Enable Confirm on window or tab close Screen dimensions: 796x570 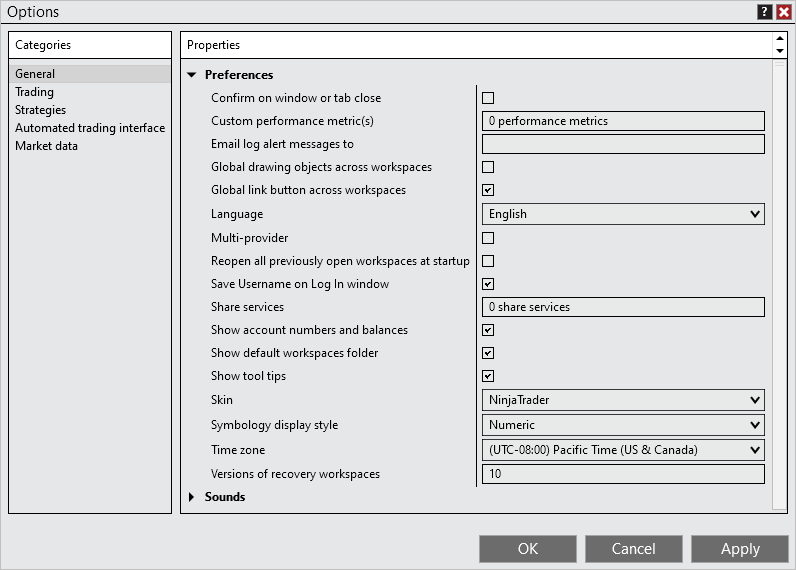pyautogui.click(x=488, y=98)
